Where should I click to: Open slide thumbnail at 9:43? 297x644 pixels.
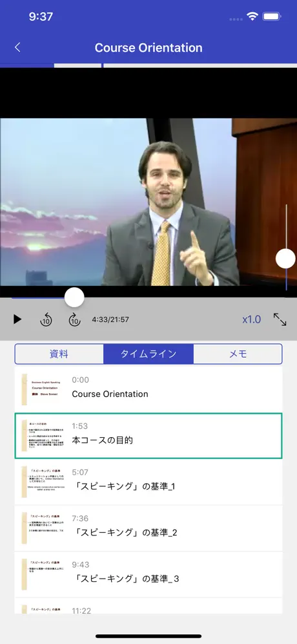click(44, 574)
